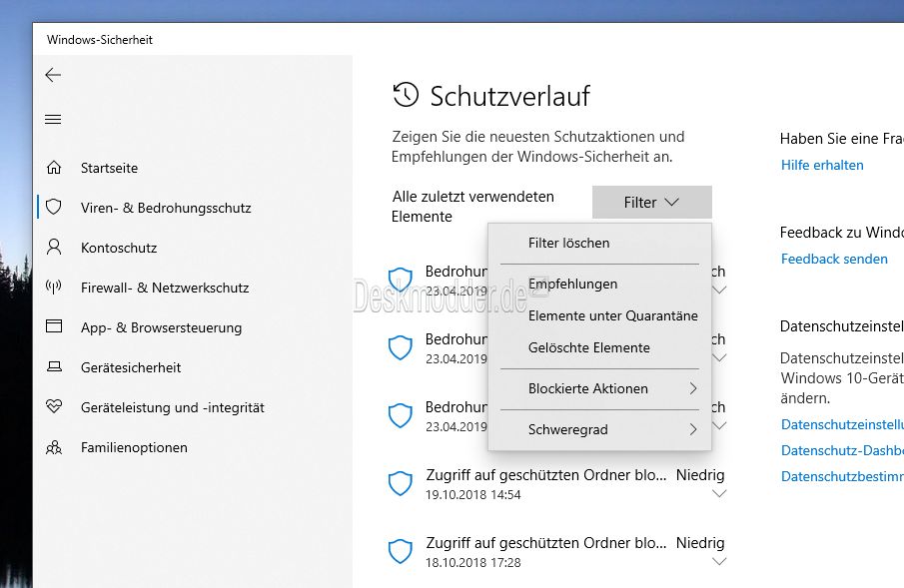
Task: Go to Startseite in the sidebar
Action: tap(109, 168)
